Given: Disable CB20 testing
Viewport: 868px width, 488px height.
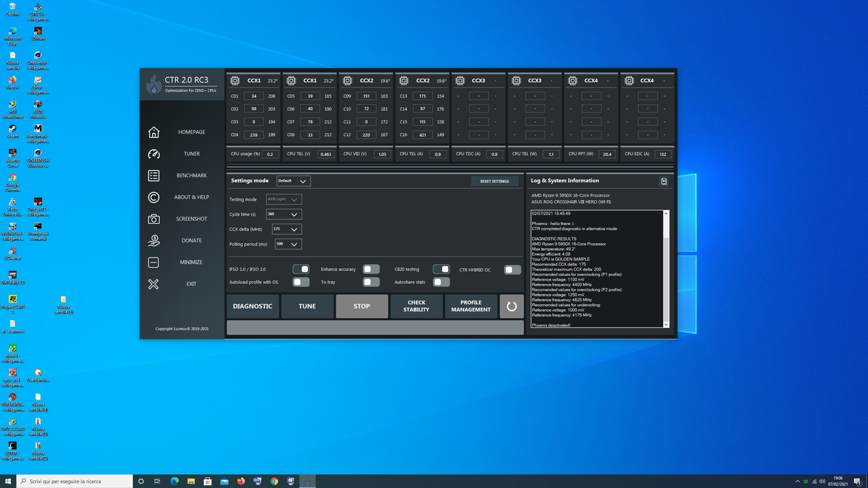Looking at the screenshot, I should [441, 269].
